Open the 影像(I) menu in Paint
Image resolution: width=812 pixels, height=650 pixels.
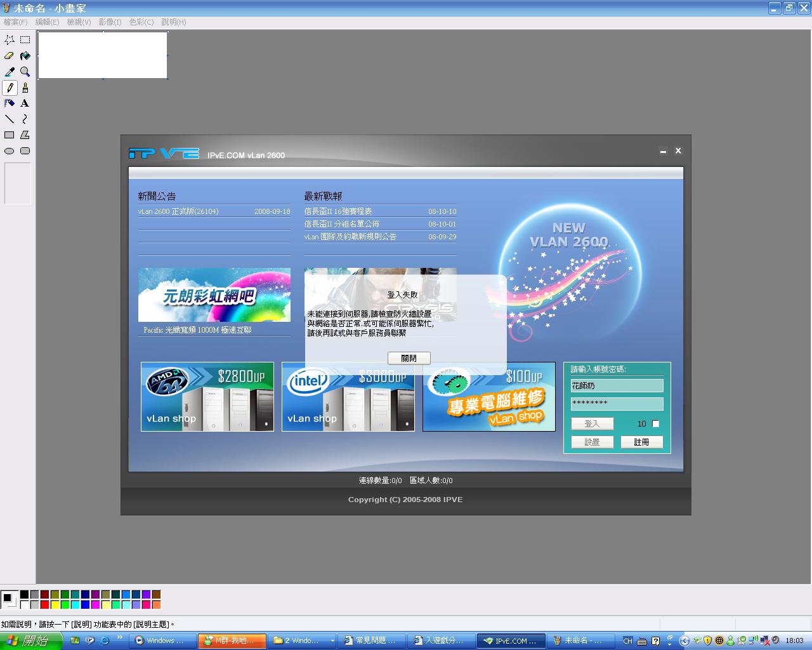tap(110, 22)
